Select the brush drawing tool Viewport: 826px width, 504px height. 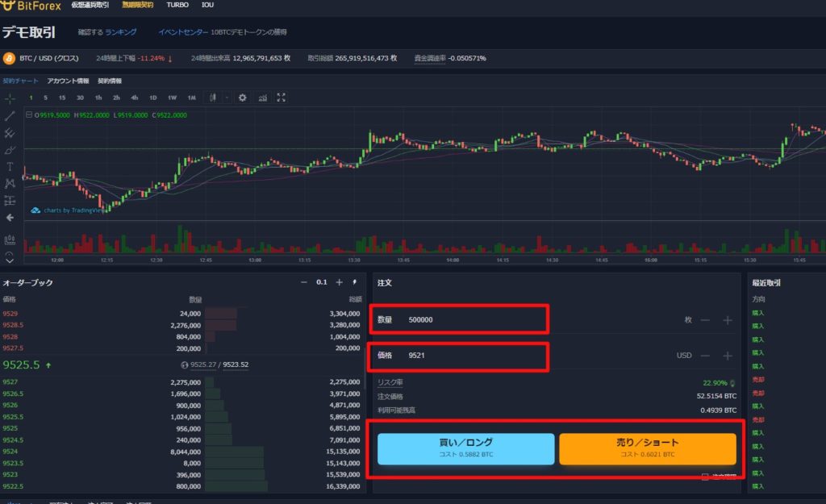[x=10, y=150]
